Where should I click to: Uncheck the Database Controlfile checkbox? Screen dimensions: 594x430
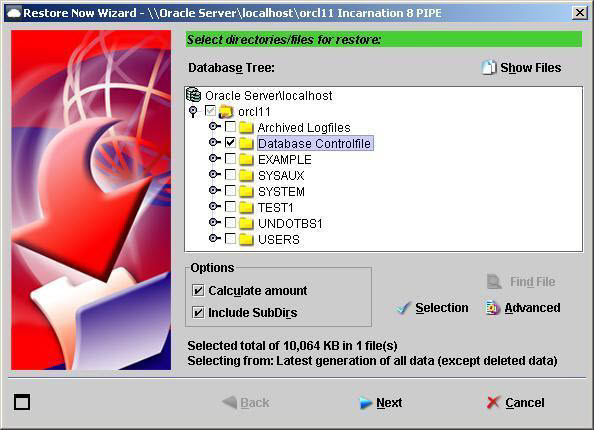point(230,142)
